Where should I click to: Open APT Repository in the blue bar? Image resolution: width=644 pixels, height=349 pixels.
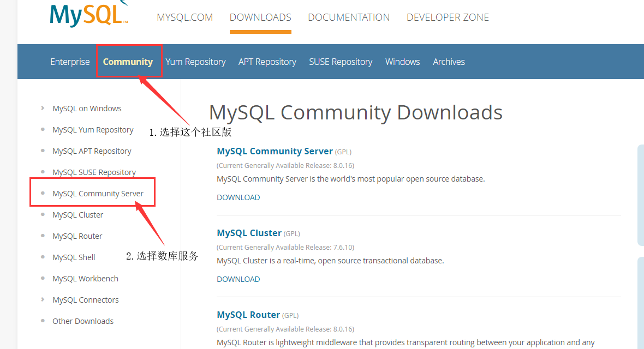[x=267, y=62]
